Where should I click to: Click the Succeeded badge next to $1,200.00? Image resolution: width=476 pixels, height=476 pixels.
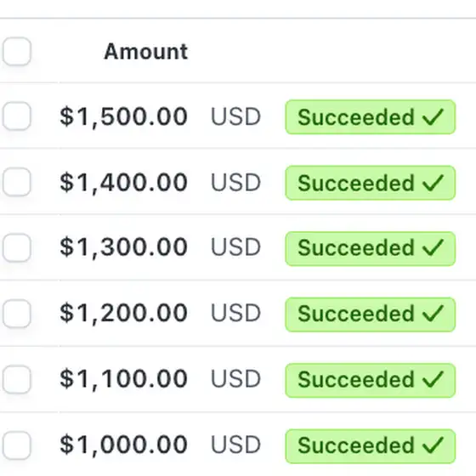[x=371, y=314]
